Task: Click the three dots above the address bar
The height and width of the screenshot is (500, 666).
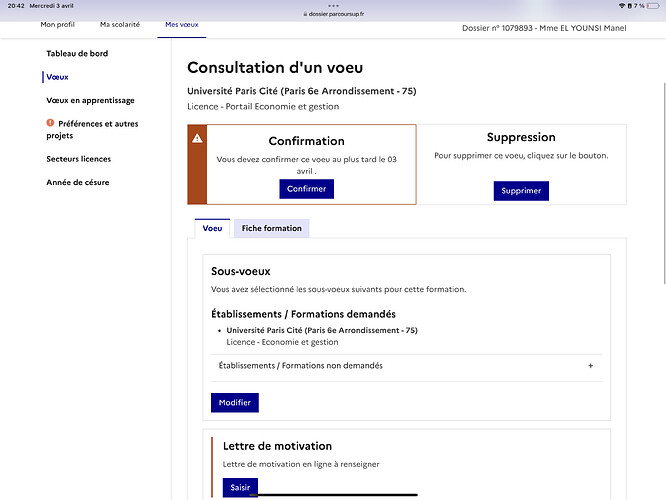Action: (x=333, y=6)
